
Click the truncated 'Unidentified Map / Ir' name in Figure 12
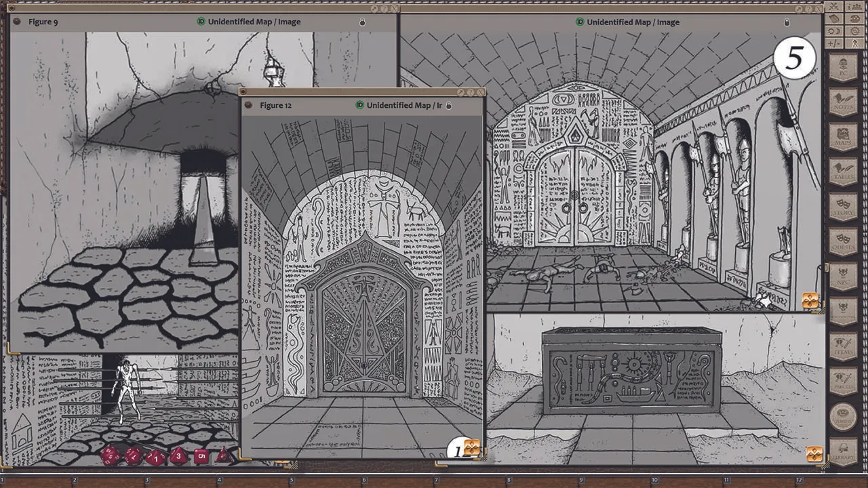tap(404, 106)
